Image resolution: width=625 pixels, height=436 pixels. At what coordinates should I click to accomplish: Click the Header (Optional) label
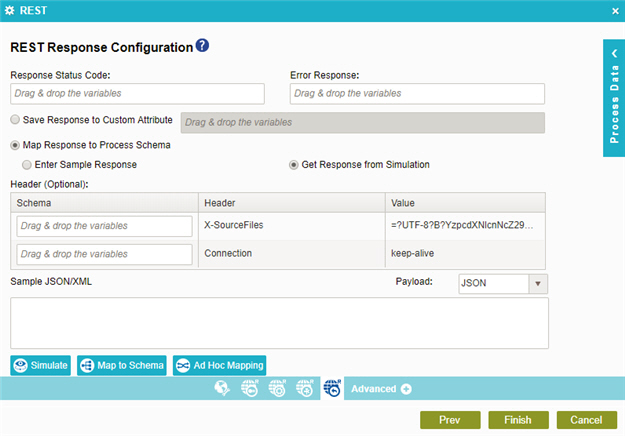coord(49,184)
